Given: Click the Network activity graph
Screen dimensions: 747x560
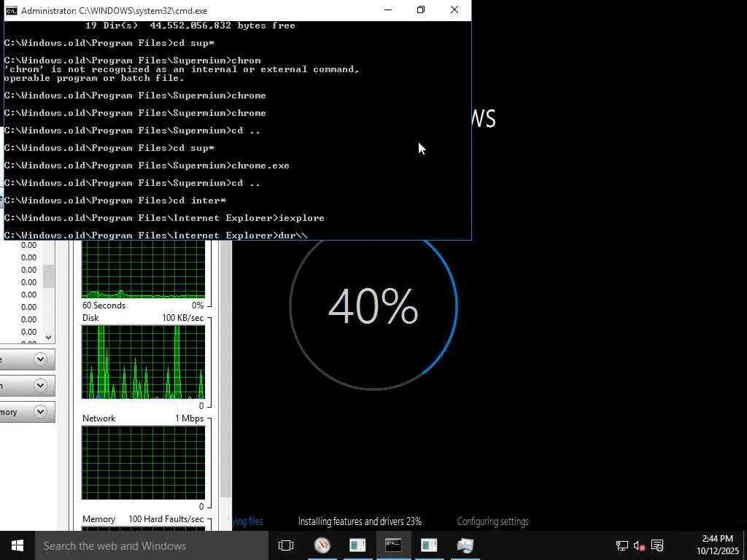Looking at the screenshot, I should pyautogui.click(x=144, y=462).
